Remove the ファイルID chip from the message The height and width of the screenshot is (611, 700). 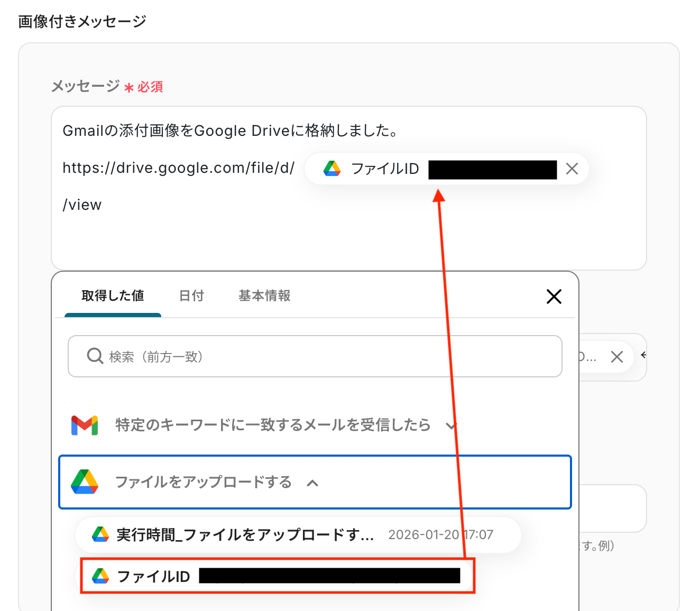[572, 169]
